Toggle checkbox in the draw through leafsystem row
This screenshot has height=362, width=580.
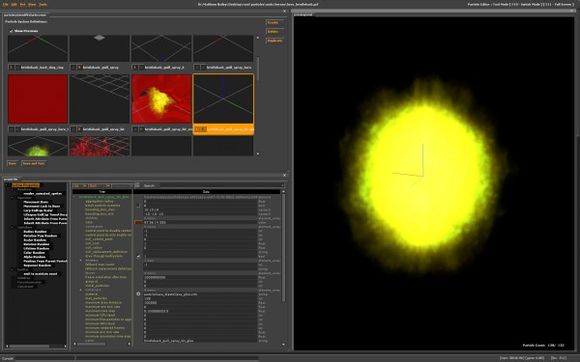coord(138,256)
